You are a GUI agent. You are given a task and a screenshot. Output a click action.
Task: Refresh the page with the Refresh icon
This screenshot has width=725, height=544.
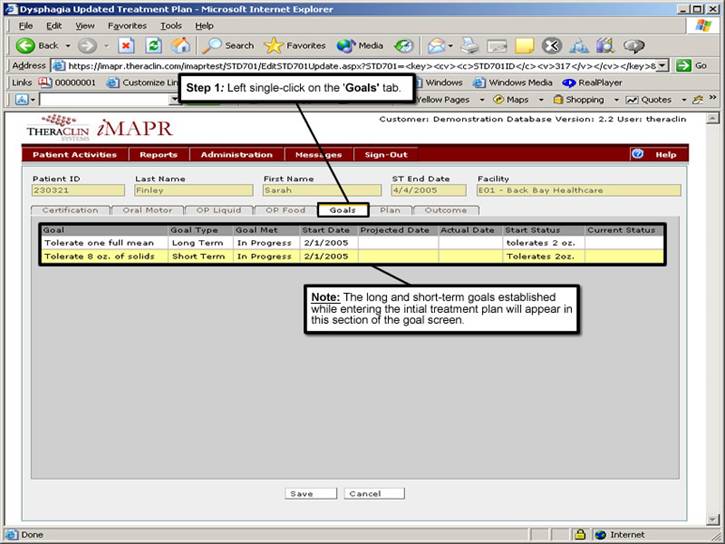tap(153, 45)
